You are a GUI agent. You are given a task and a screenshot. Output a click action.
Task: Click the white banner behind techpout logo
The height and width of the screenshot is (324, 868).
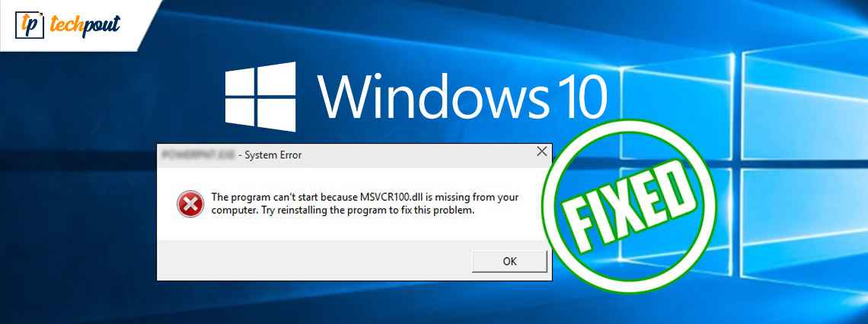[73, 25]
